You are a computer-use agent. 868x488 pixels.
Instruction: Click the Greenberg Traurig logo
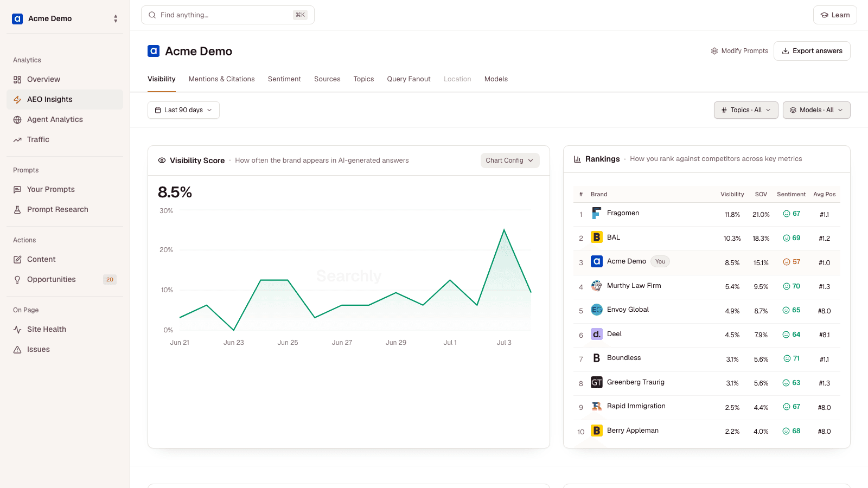(x=597, y=382)
